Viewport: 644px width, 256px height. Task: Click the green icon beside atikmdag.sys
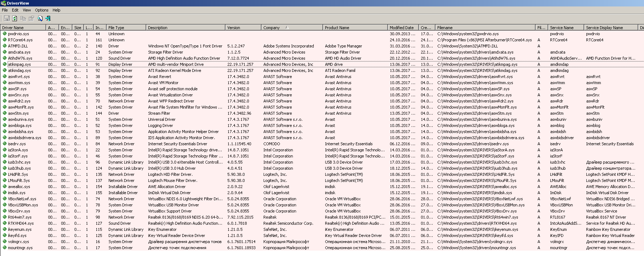click(5, 70)
